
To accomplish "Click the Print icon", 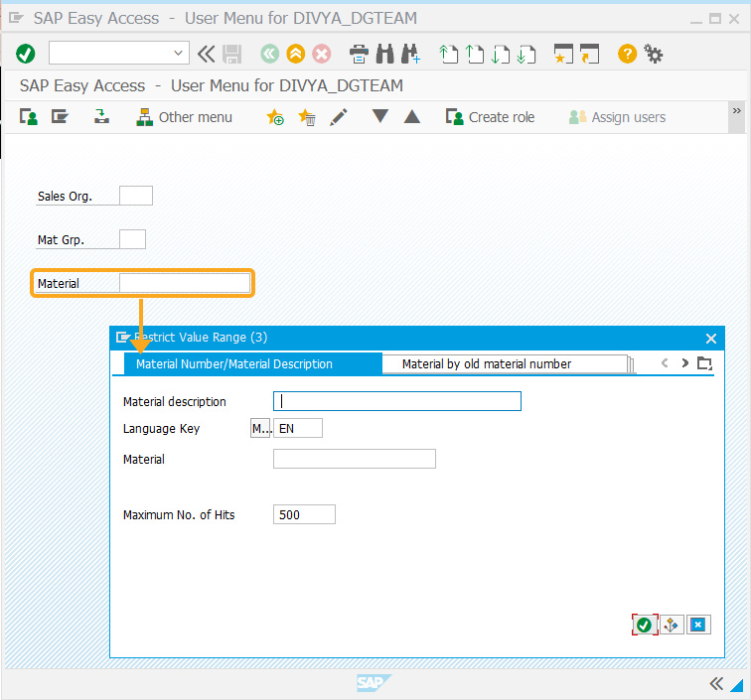I will coord(359,54).
